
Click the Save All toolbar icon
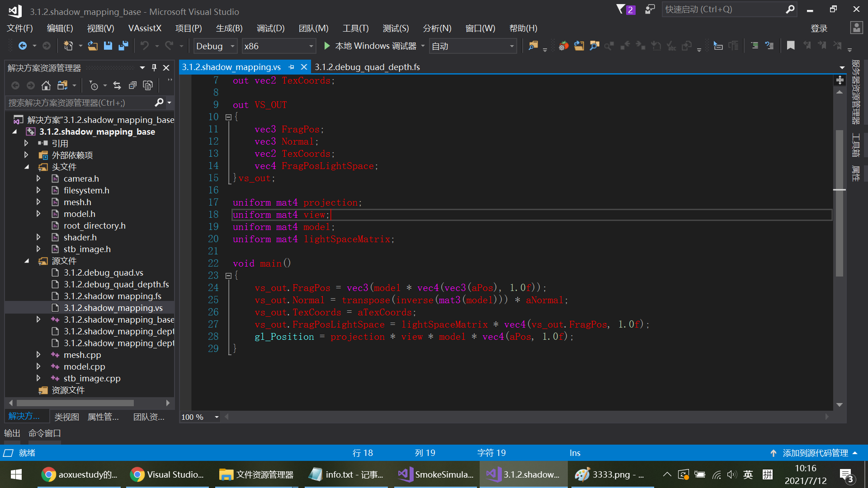click(123, 46)
